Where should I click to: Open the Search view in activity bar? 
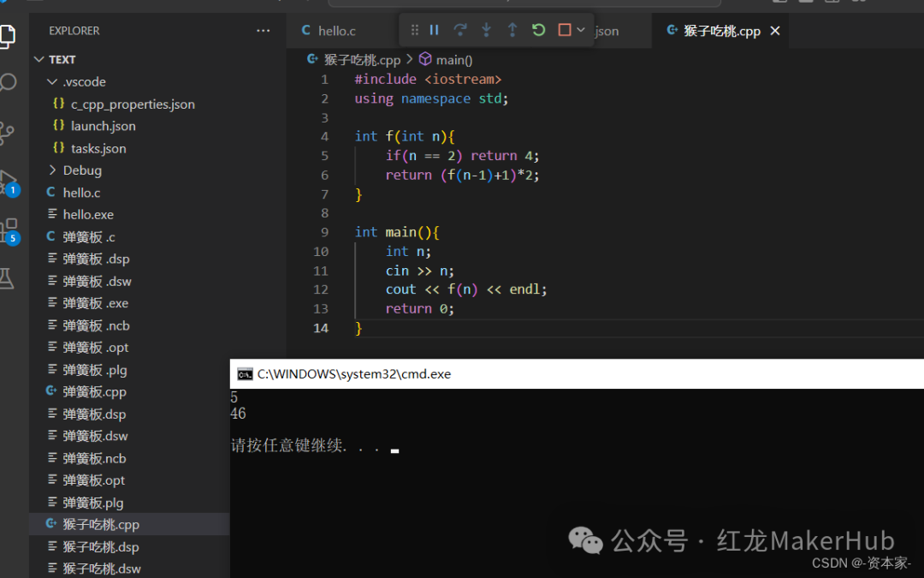click(7, 82)
